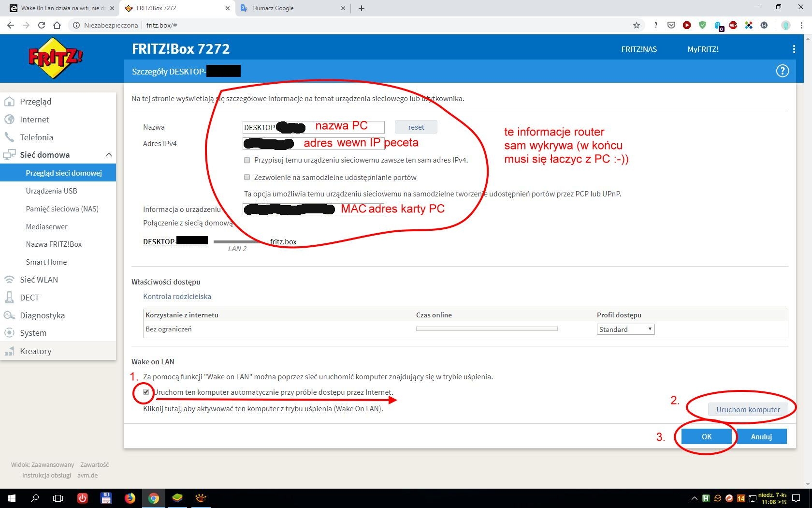Toggle automatic computer start via Internet checkbox
The width and height of the screenshot is (812, 508).
point(146,392)
